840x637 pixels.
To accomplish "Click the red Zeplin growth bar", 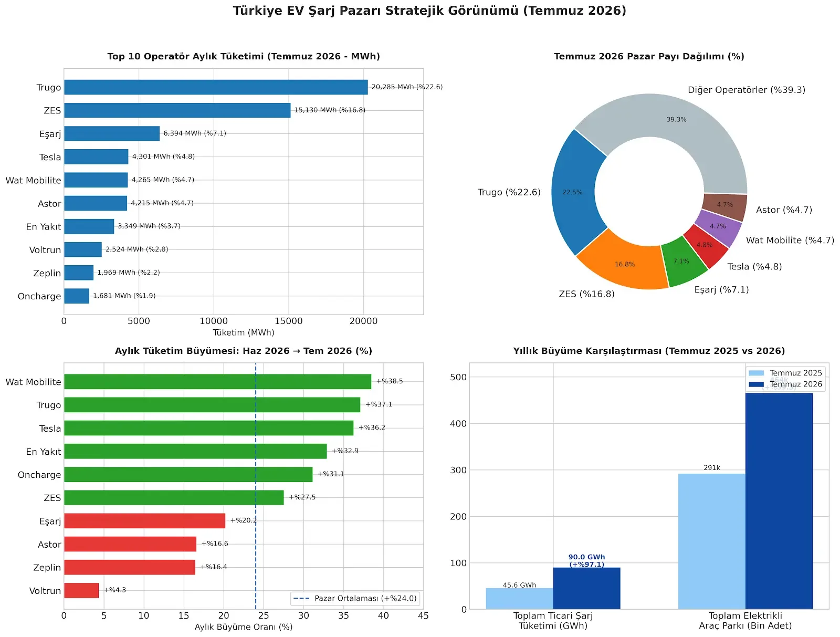I will (x=130, y=567).
